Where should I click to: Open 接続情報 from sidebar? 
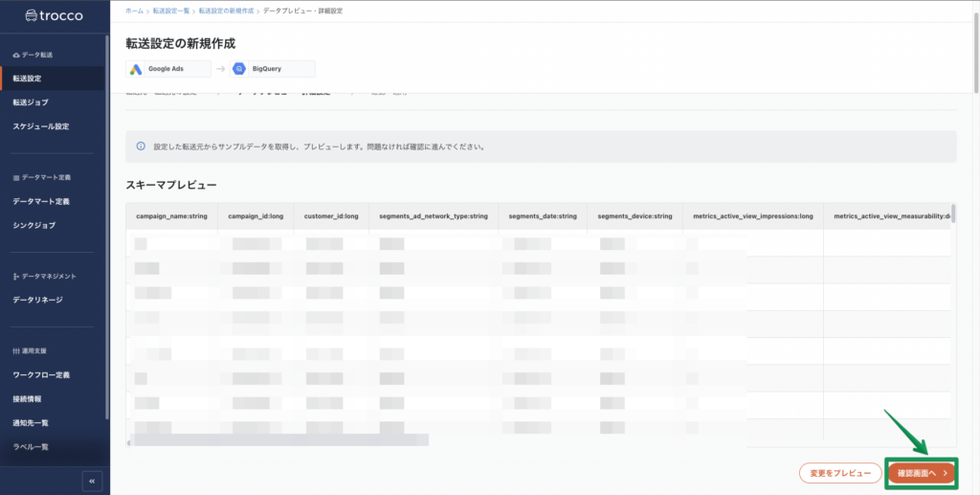[27, 398]
